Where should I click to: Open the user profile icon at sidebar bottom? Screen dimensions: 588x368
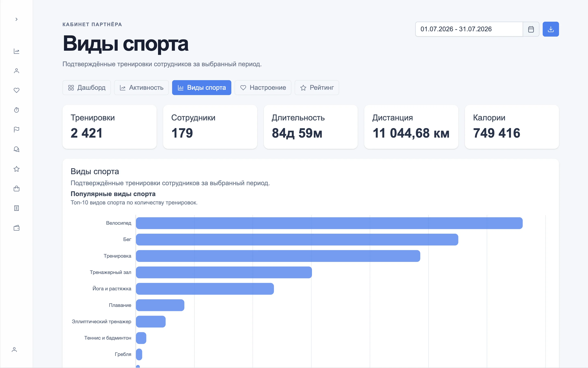[x=14, y=350]
